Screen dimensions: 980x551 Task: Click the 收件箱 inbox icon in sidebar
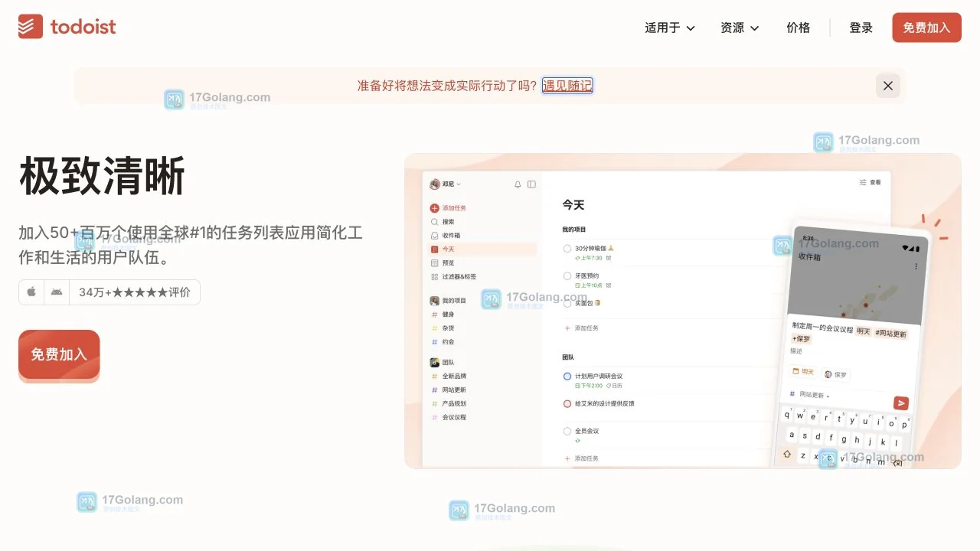[435, 236]
